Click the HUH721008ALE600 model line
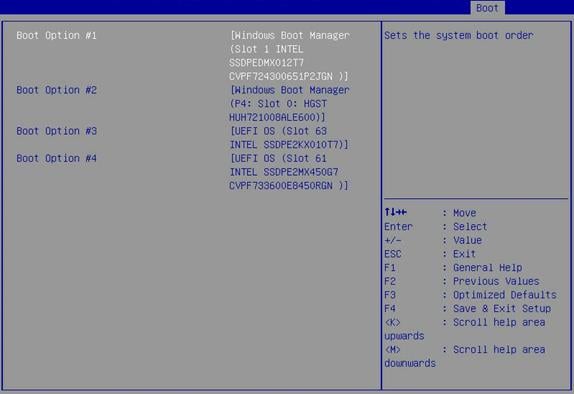The height and width of the screenshot is (394, 574). tap(277, 118)
